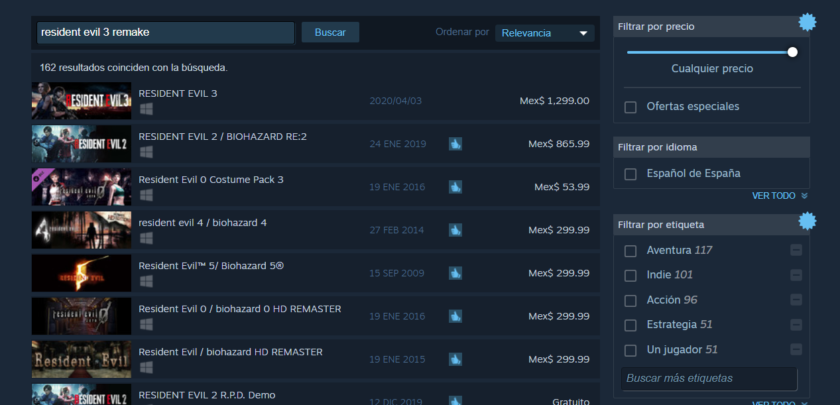Screen dimensions: 840x405
Task: Click the 2020/04/03 release date
Action: click(x=395, y=101)
